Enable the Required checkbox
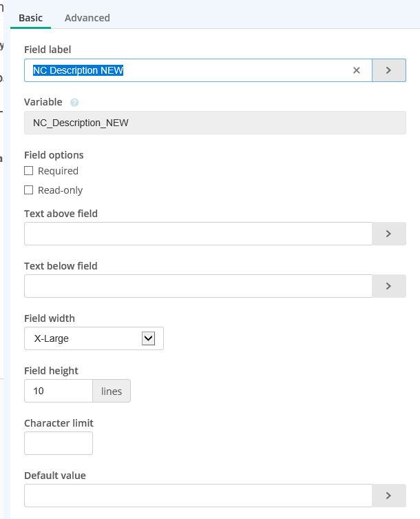This screenshot has height=519, width=420. pos(29,171)
